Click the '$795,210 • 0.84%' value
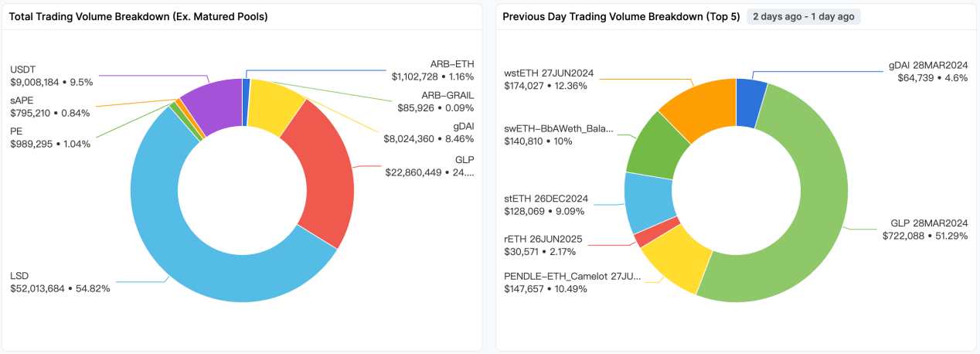980x354 pixels. point(50,113)
